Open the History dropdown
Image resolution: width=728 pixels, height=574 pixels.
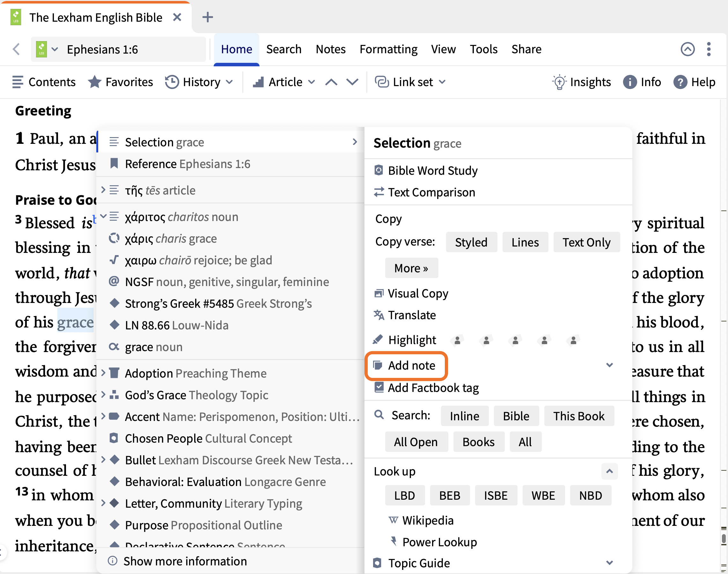(199, 82)
